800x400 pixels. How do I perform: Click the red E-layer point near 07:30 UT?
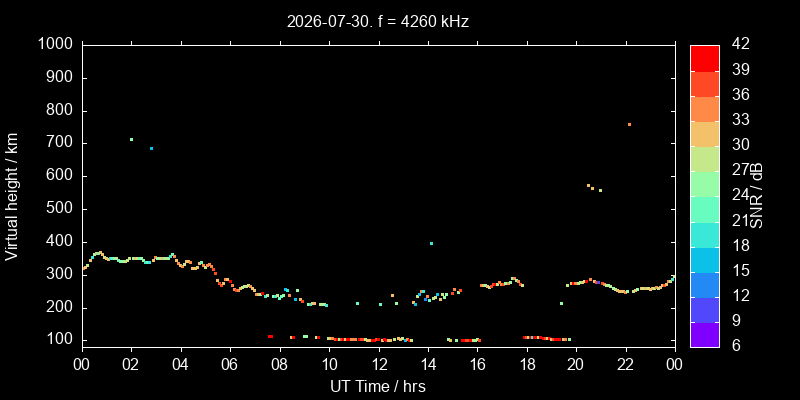tap(270, 336)
